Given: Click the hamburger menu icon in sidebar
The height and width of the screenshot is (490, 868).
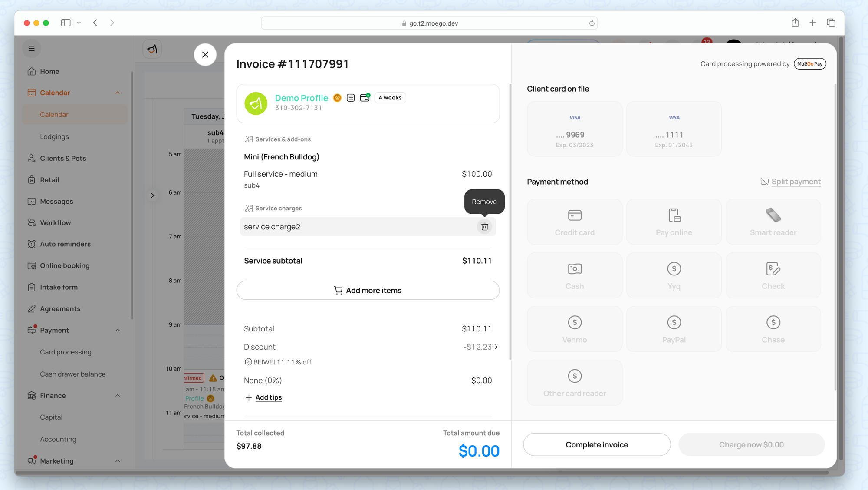Looking at the screenshot, I should click(x=32, y=49).
